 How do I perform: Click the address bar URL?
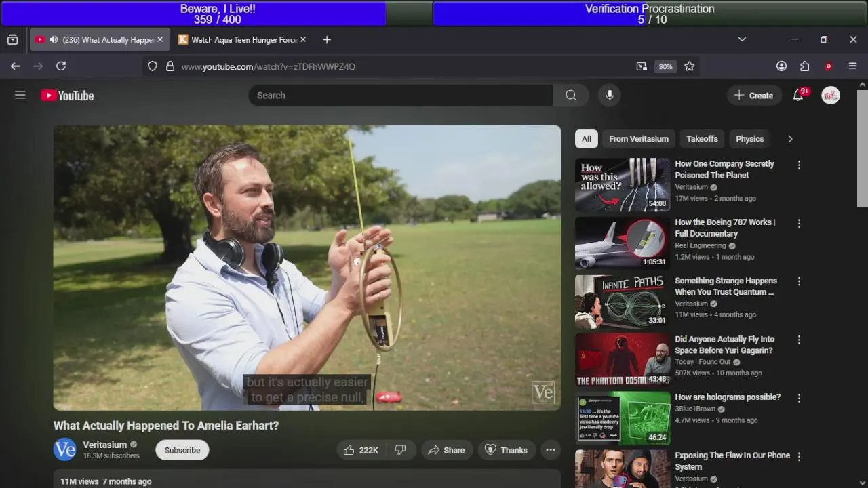[269, 66]
